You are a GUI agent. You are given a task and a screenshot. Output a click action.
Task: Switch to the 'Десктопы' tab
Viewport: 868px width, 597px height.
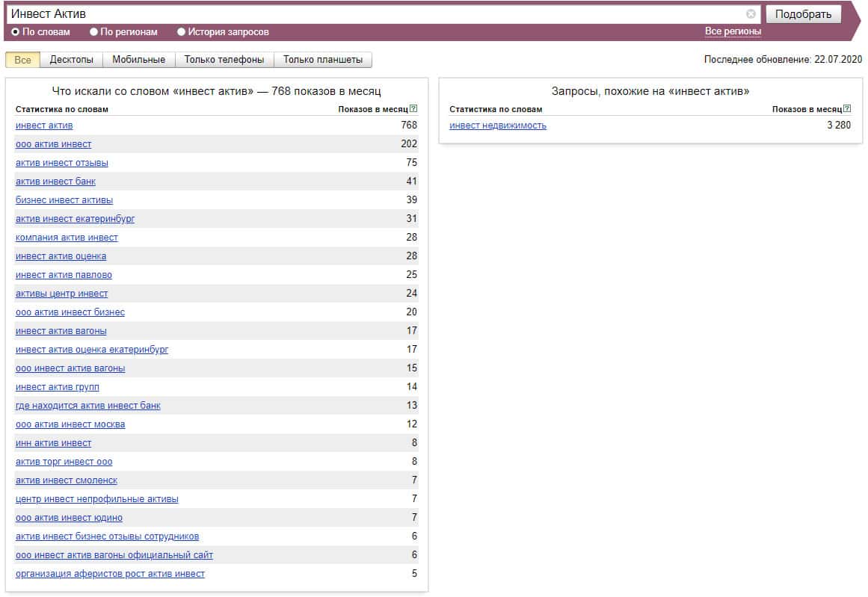(72, 60)
